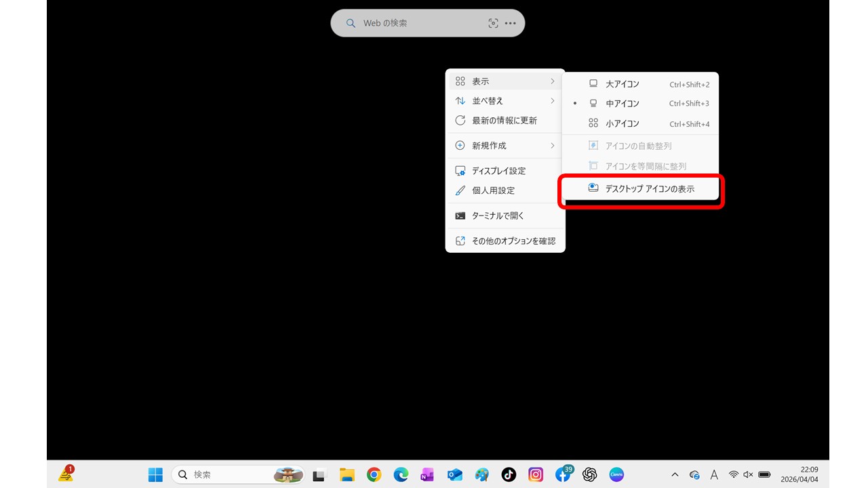Expand the 新規作成 submenu
868x488 pixels.
pos(505,146)
